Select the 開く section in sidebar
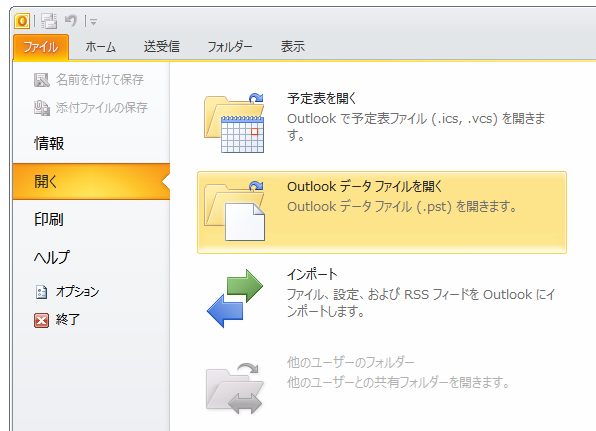 tap(91, 182)
